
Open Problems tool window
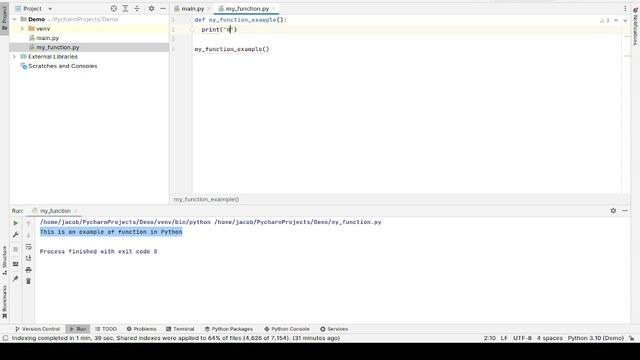142,329
